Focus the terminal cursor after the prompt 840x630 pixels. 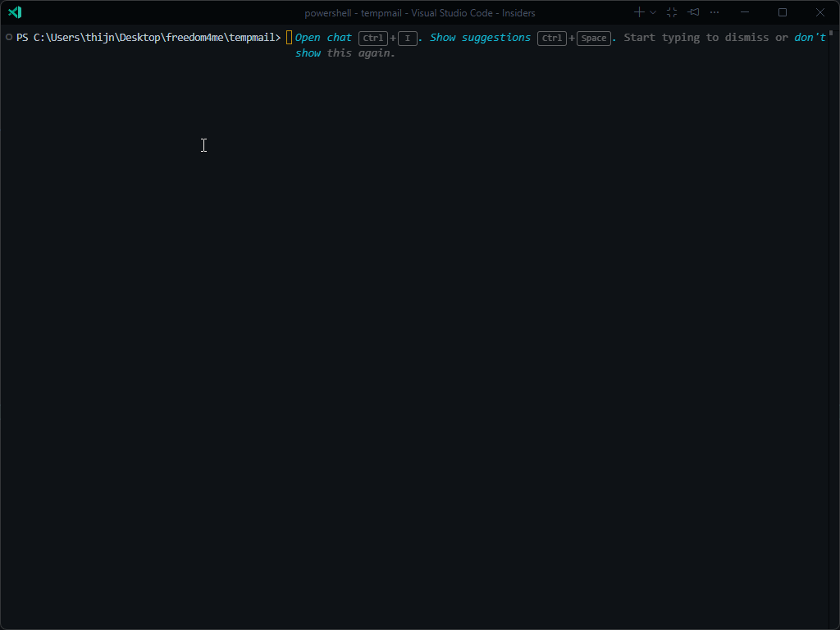pos(289,38)
